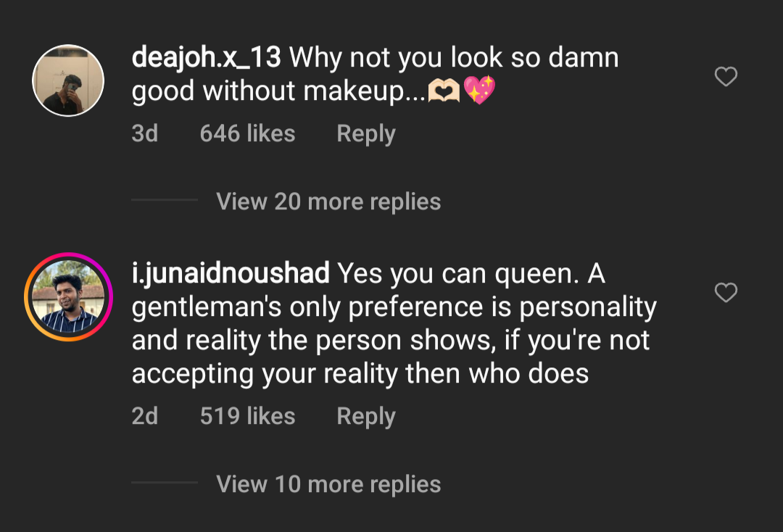Show who liked via 646 likes
Viewport: 783px width, 532px height.
(x=248, y=134)
